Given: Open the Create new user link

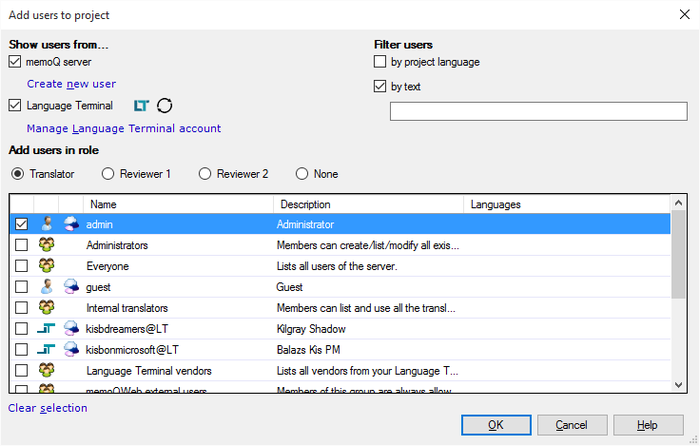Looking at the screenshot, I should point(71,84).
